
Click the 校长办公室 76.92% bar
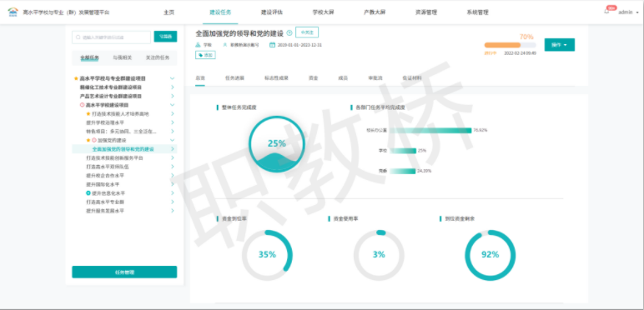[430, 130]
